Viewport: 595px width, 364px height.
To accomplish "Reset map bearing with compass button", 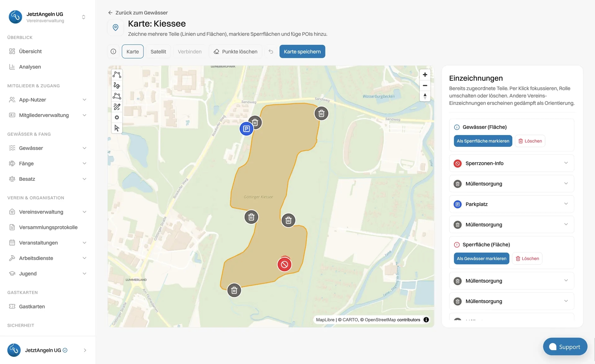I will click(x=425, y=96).
